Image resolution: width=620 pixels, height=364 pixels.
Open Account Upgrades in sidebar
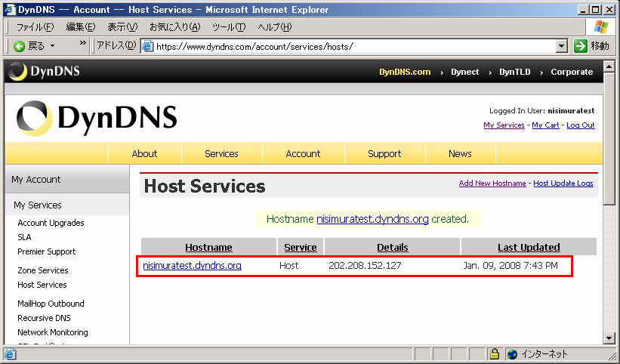coord(51,223)
